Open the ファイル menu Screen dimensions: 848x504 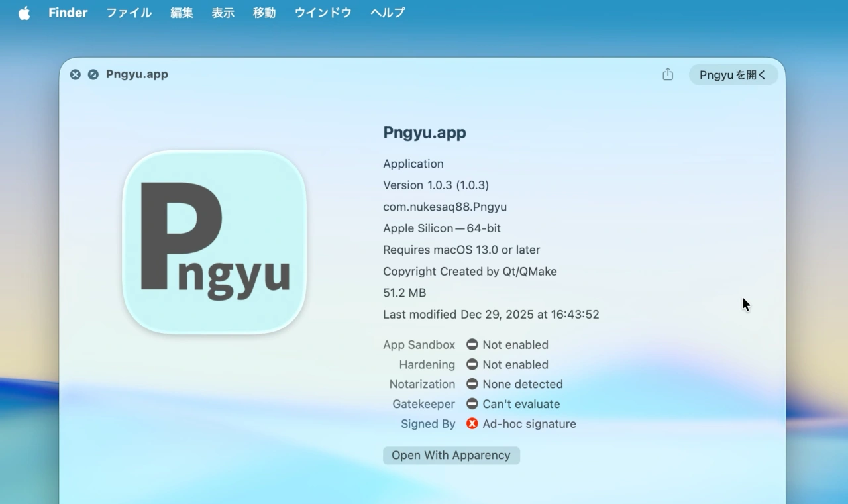click(x=128, y=12)
